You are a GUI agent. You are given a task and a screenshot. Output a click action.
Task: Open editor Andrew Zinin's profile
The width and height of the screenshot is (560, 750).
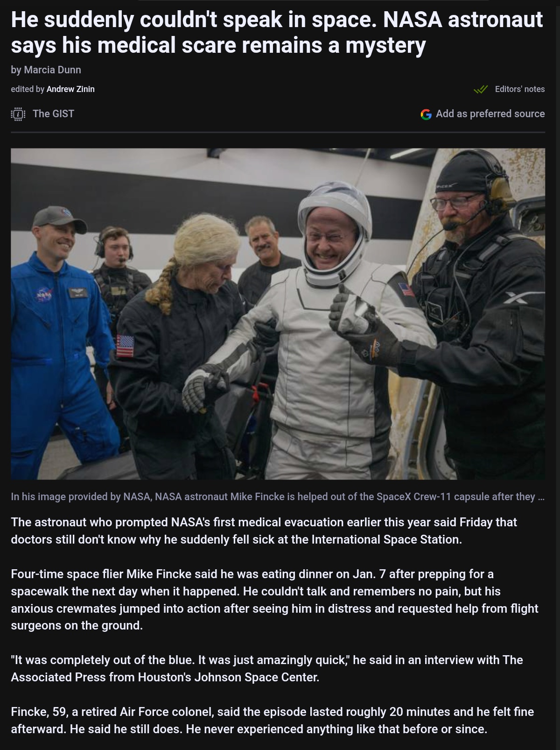(70, 89)
